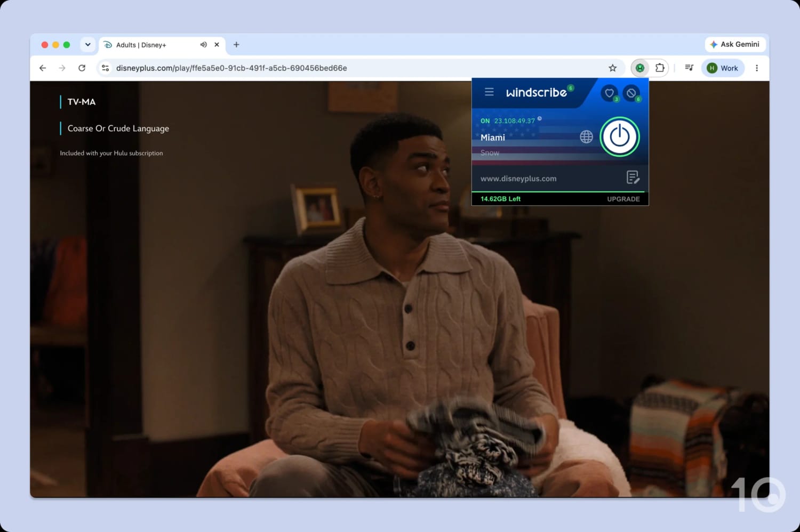
Task: Open the Work profile menu
Action: click(x=723, y=68)
